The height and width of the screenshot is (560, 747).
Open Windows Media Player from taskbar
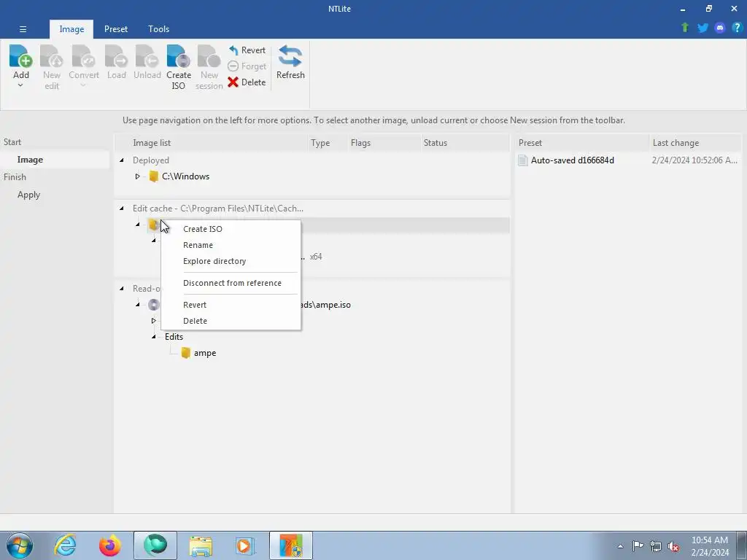(246, 545)
